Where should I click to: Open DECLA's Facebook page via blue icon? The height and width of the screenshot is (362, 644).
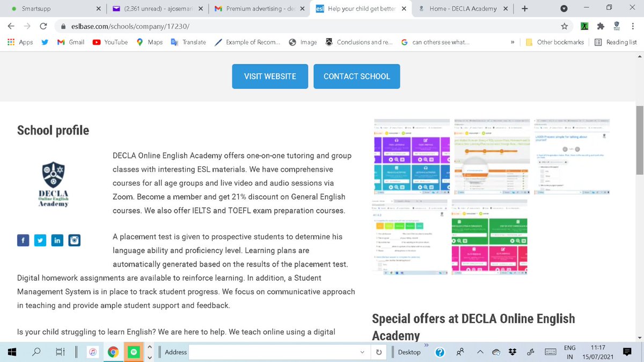23,240
